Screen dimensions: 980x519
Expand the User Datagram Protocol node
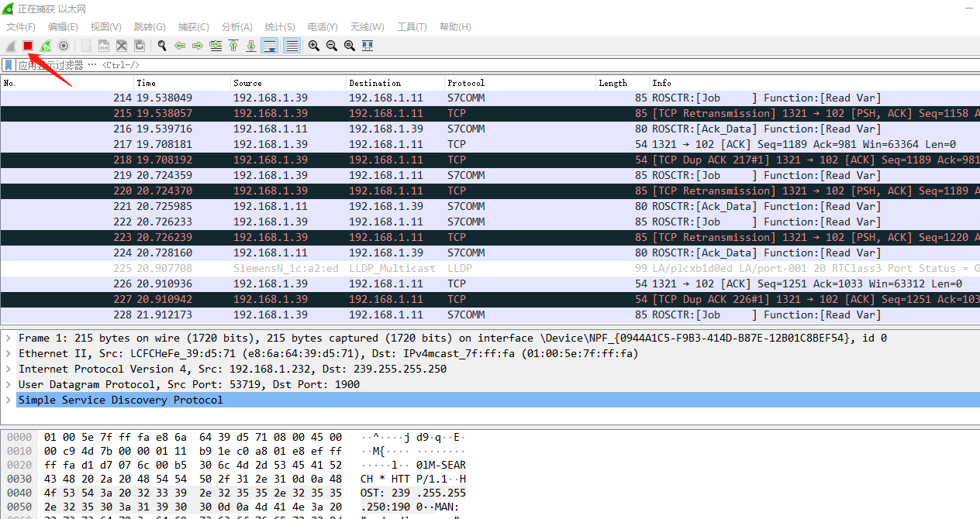pos(9,384)
